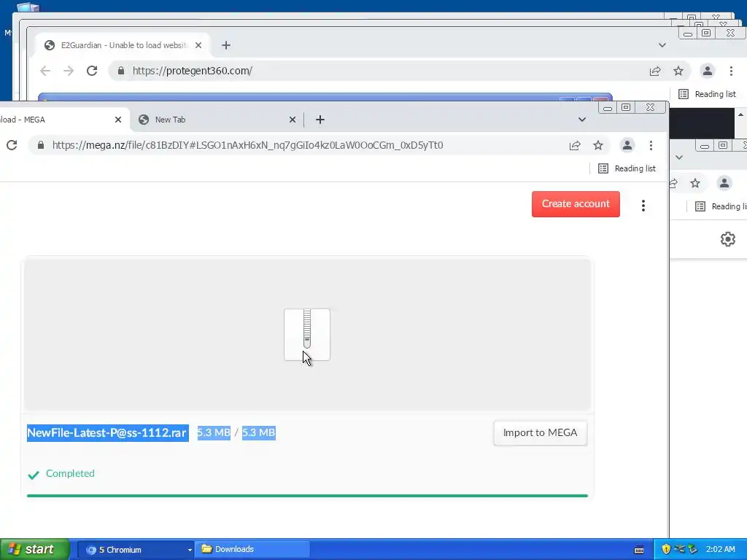Viewport: 747px width, 560px height.
Task: Bookmark star in right-side window
Action: coord(695,183)
